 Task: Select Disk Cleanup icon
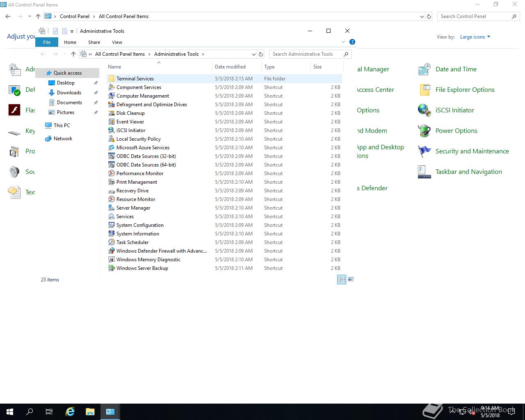(112, 113)
